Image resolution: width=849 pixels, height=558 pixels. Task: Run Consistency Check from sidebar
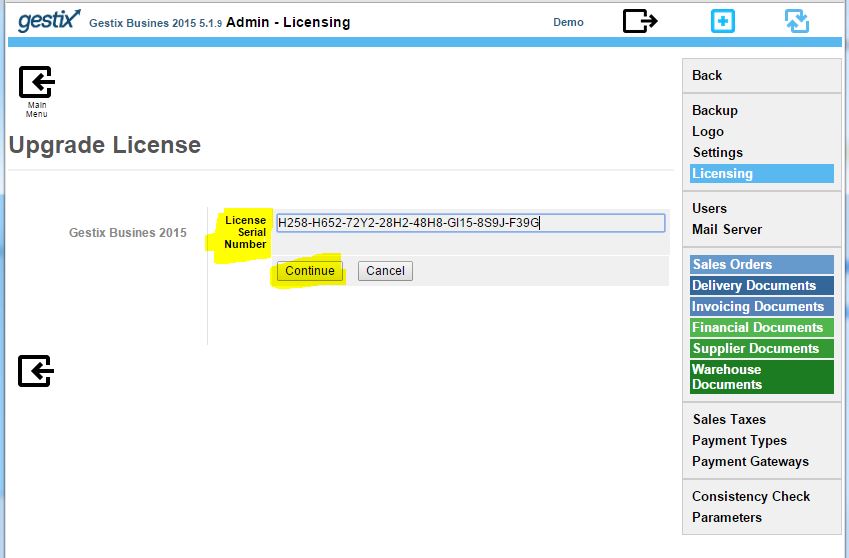coord(750,496)
